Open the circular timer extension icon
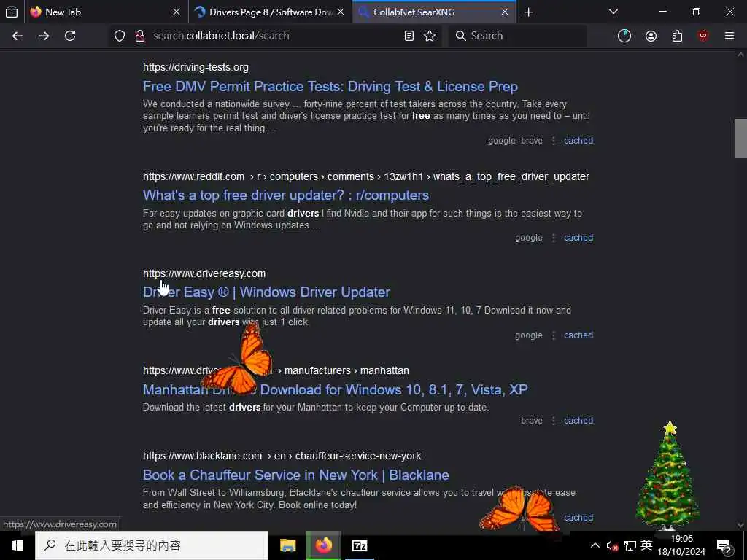The image size is (747, 560). (624, 36)
